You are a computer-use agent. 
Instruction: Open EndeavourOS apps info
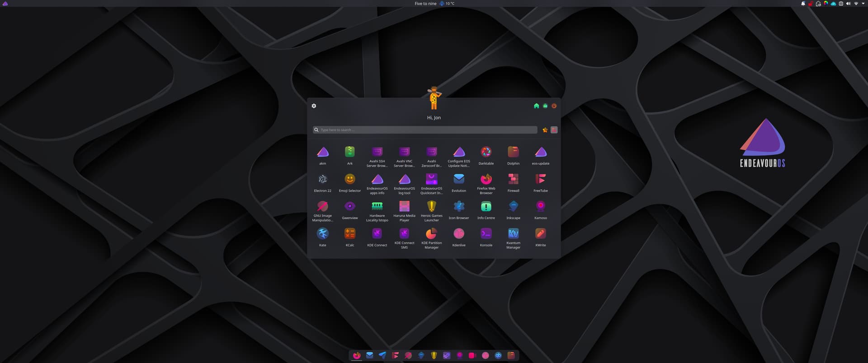pos(377,183)
